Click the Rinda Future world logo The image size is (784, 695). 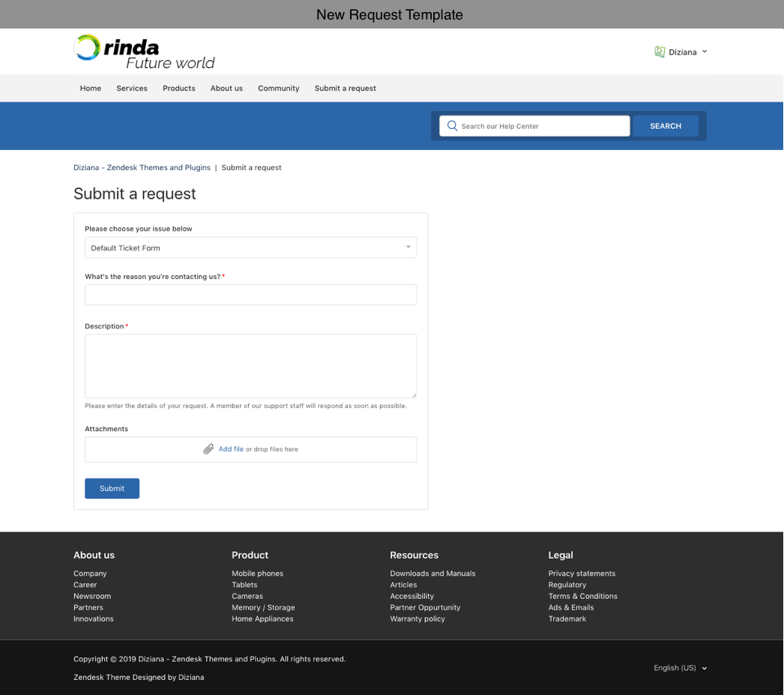(x=144, y=52)
